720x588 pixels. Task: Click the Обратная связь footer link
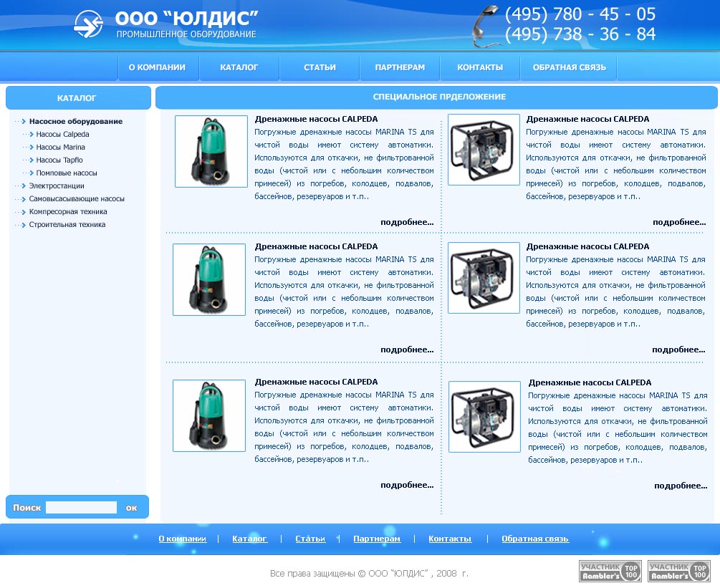click(535, 539)
